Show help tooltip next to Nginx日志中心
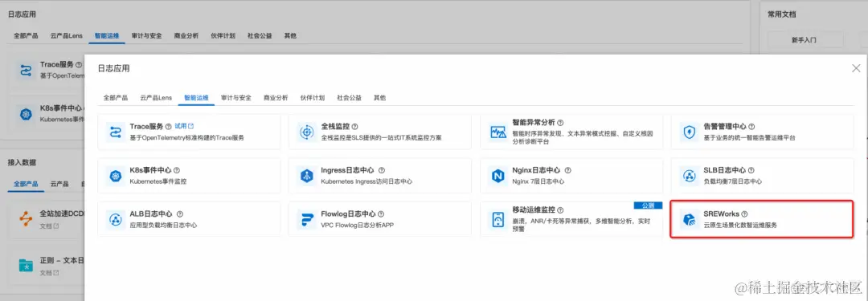 coord(567,170)
